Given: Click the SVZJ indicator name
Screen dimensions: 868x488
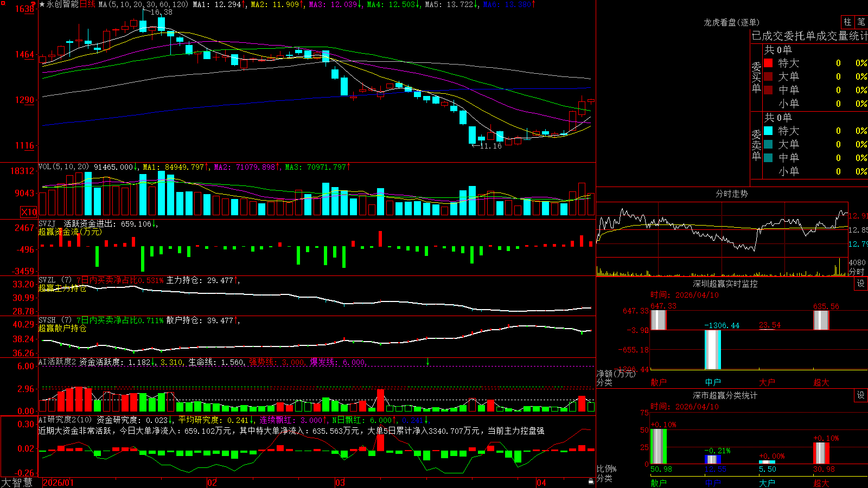Looking at the screenshot, I should tap(47, 223).
